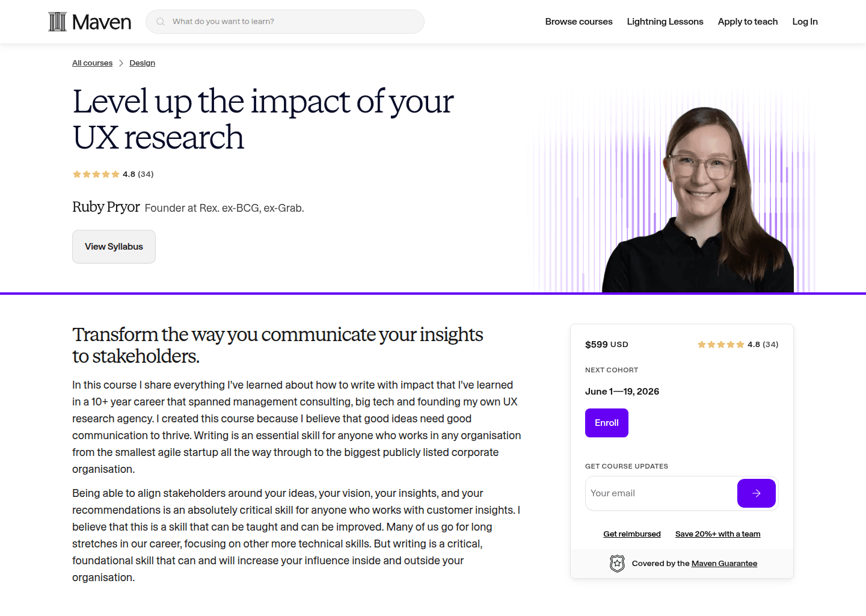The height and width of the screenshot is (616, 866).
Task: Open the Design category breadcrumb
Action: (142, 63)
